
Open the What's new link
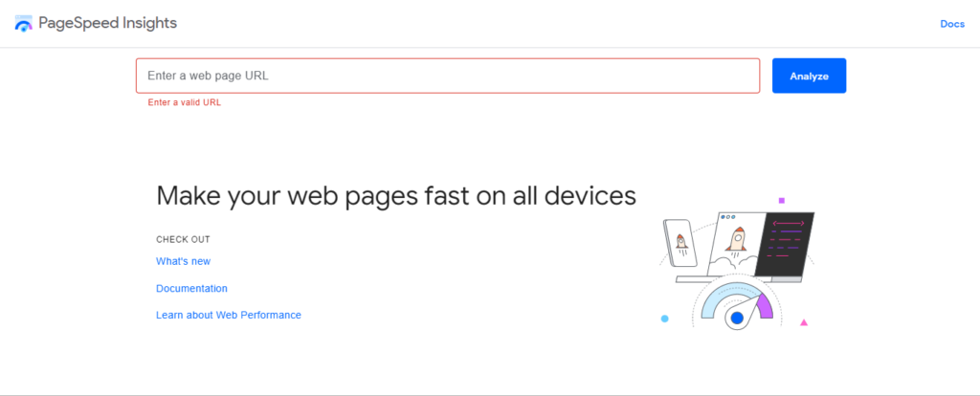tap(183, 261)
